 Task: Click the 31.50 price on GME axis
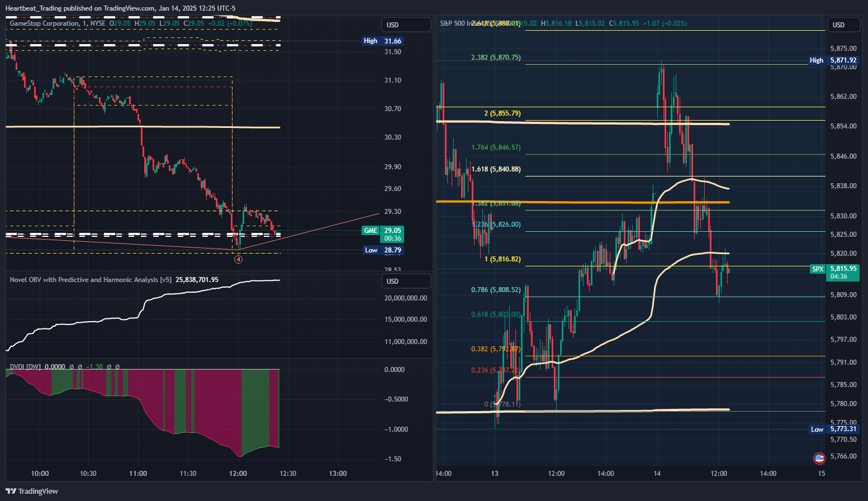coord(393,52)
